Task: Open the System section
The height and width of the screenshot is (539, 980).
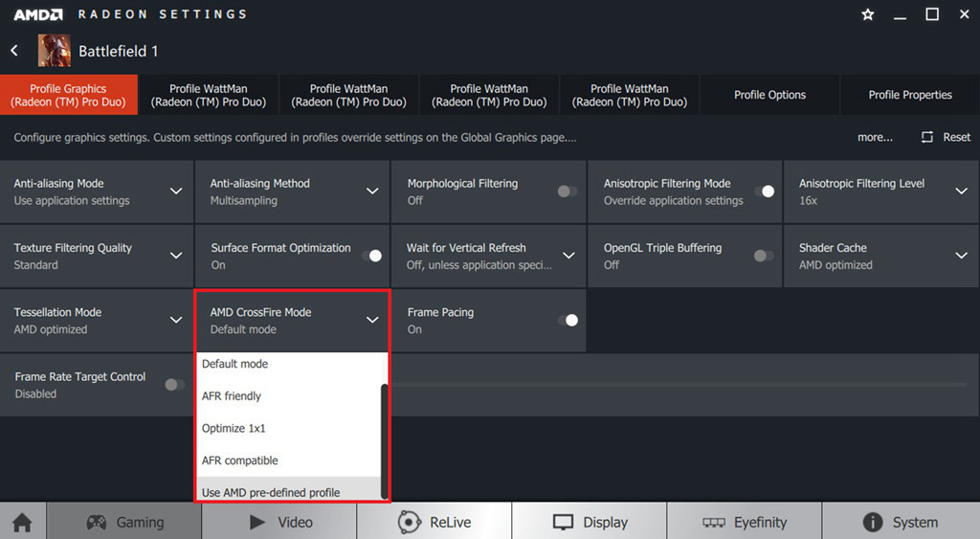Action: tap(901, 522)
